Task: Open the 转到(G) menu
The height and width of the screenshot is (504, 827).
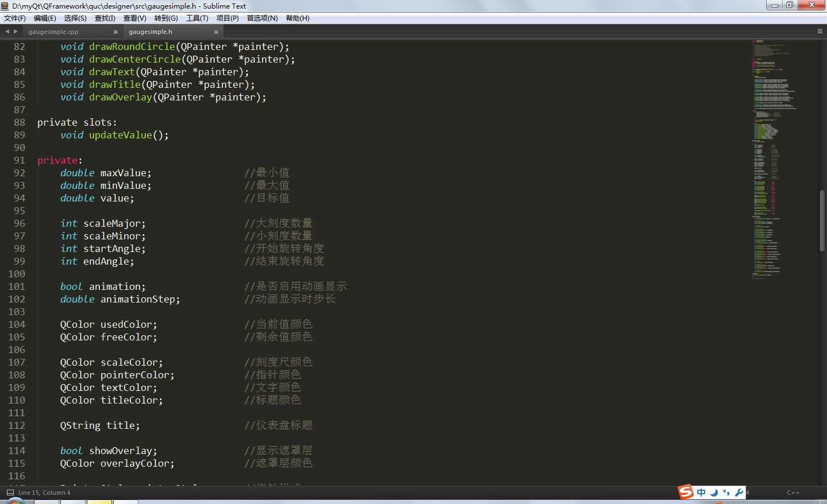Action: 166,18
